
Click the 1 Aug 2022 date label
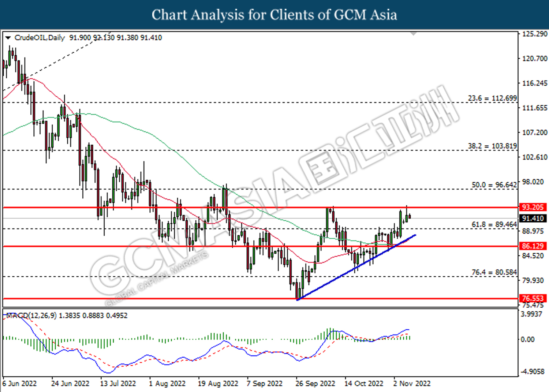coord(167,383)
